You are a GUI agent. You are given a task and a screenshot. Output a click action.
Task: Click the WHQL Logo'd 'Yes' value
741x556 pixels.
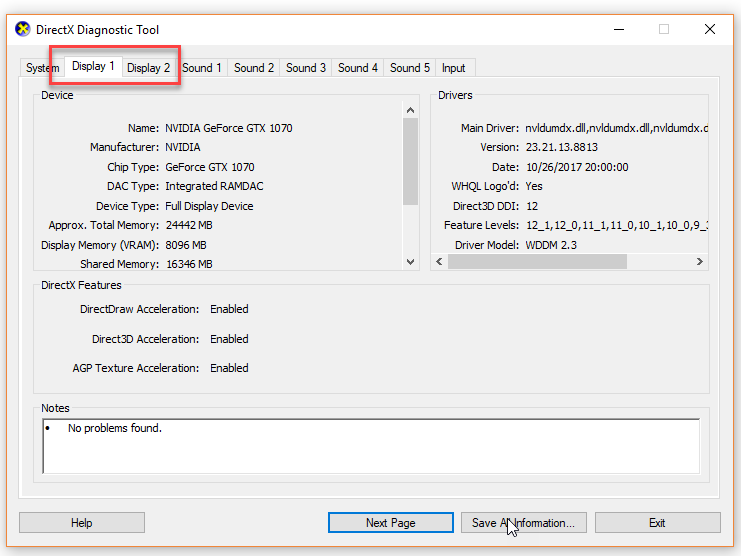(x=534, y=187)
